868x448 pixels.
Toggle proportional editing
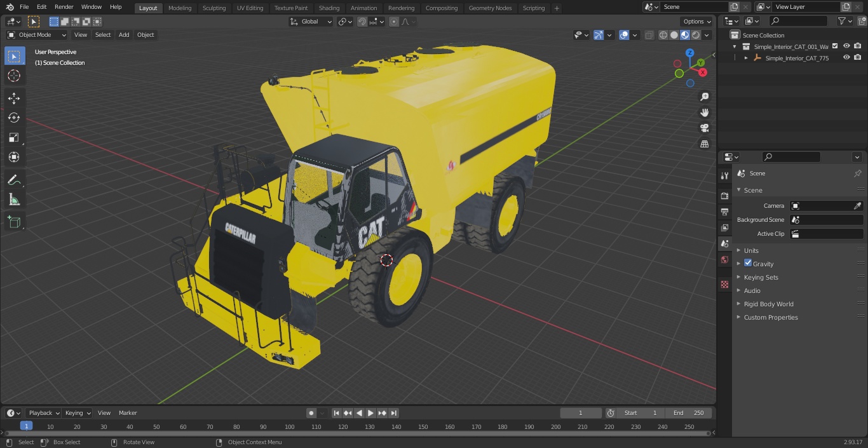(394, 22)
